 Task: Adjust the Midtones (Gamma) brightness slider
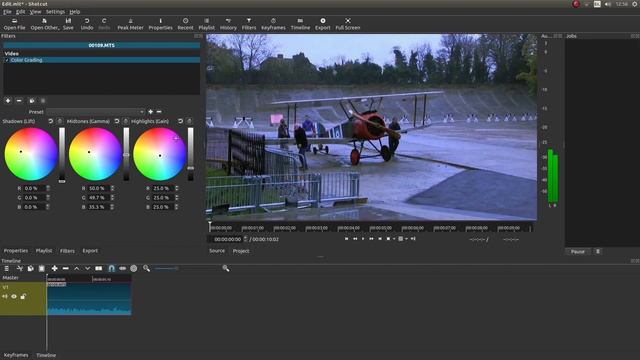pos(126,154)
